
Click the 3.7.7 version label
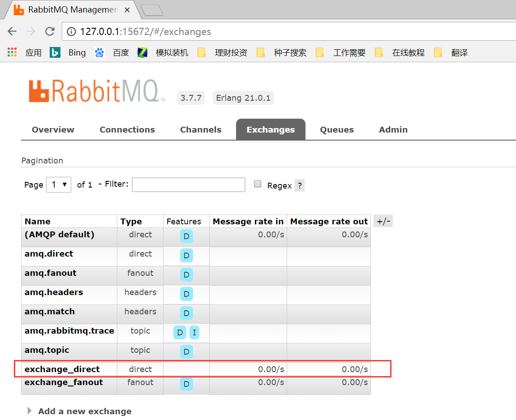click(x=191, y=98)
